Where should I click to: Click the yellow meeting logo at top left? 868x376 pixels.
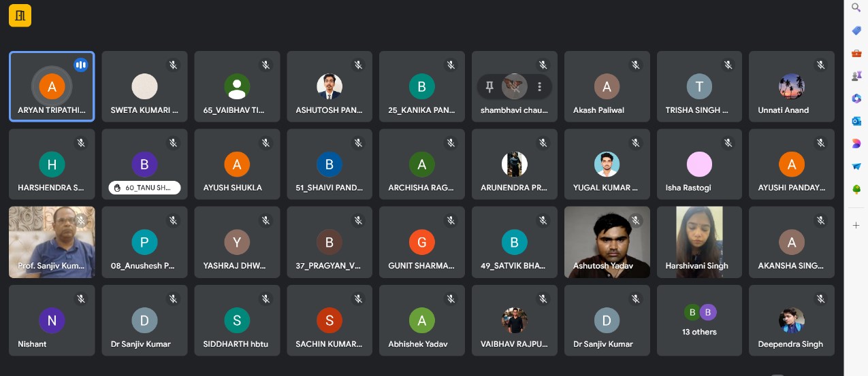(x=20, y=16)
